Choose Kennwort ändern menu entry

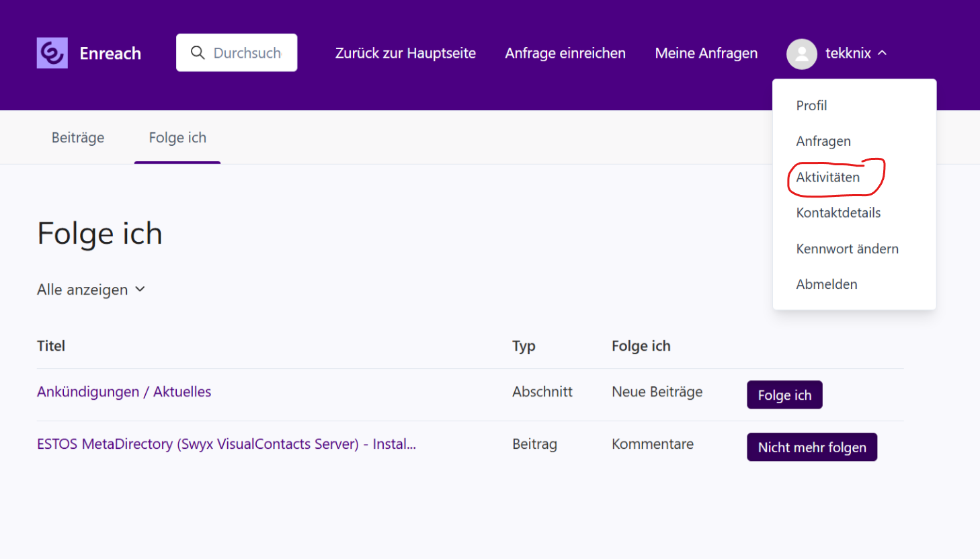tap(847, 249)
